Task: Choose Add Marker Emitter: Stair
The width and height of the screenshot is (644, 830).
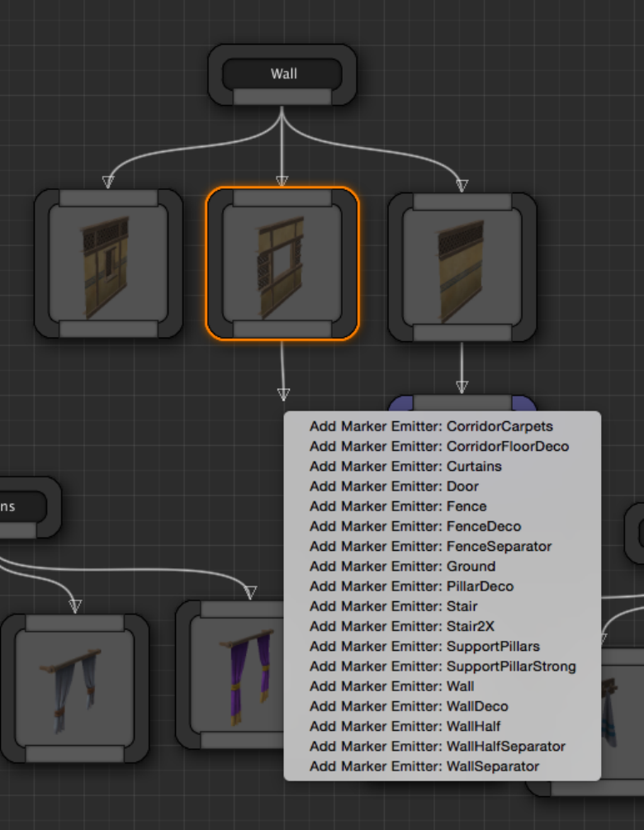Action: tap(442, 607)
